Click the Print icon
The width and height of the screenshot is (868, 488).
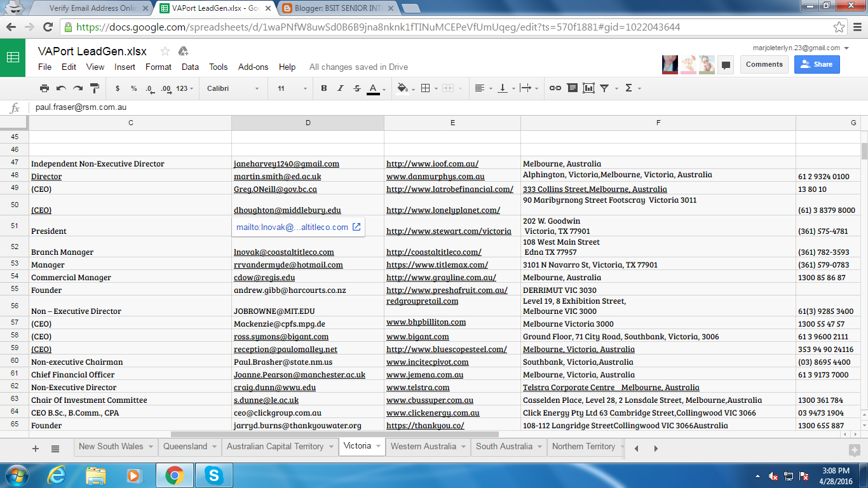pos(44,88)
